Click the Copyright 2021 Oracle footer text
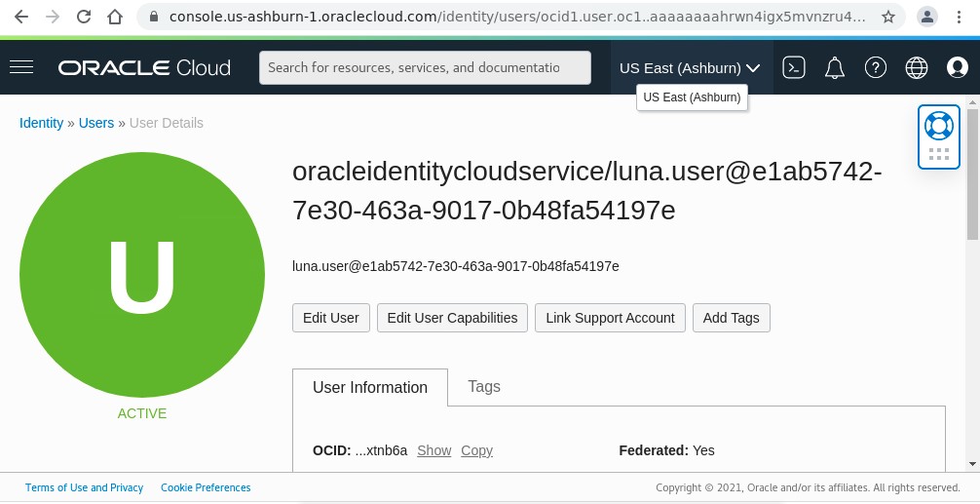 pyautogui.click(x=808, y=487)
